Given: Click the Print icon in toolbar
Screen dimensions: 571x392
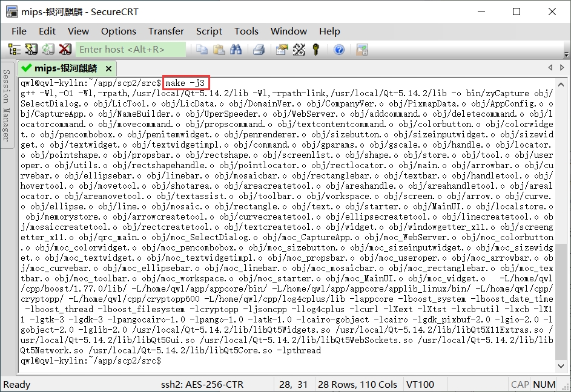Looking at the screenshot, I should click(259, 50).
